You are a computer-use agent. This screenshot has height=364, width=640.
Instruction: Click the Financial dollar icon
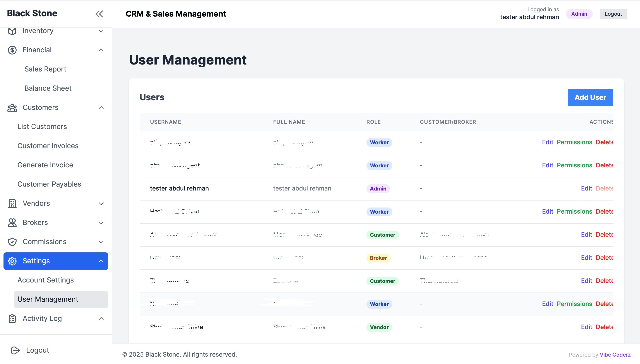click(12, 50)
